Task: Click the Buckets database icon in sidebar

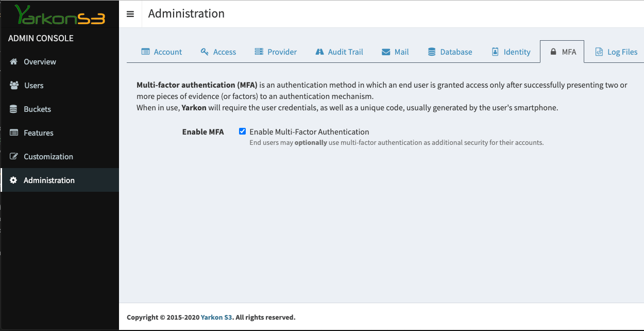Action: click(14, 109)
